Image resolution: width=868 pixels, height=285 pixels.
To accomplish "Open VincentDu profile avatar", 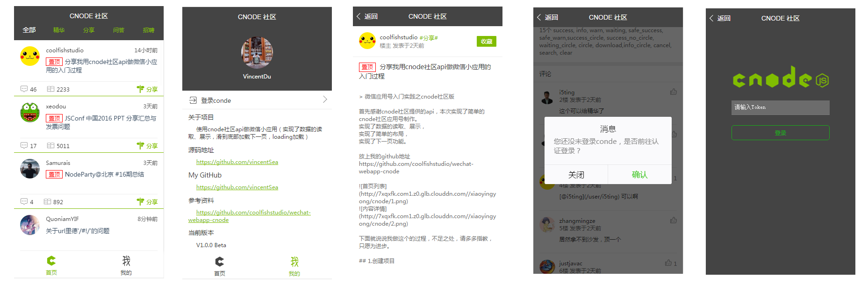I will coord(257,53).
